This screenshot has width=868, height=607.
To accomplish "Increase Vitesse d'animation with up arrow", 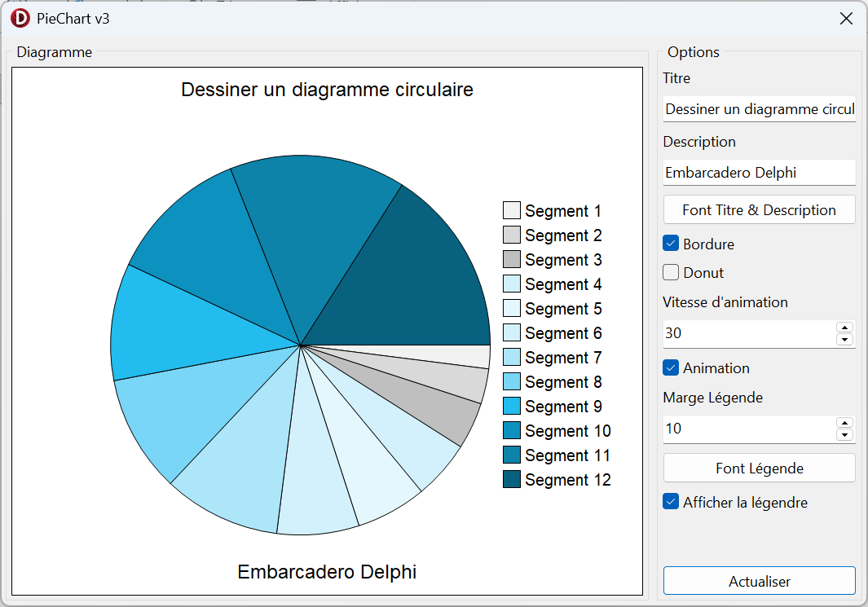I will (844, 328).
